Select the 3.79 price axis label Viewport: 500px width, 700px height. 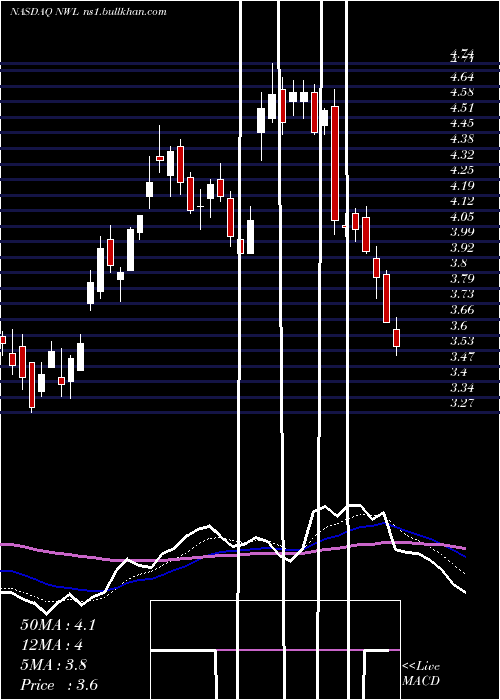(x=462, y=279)
